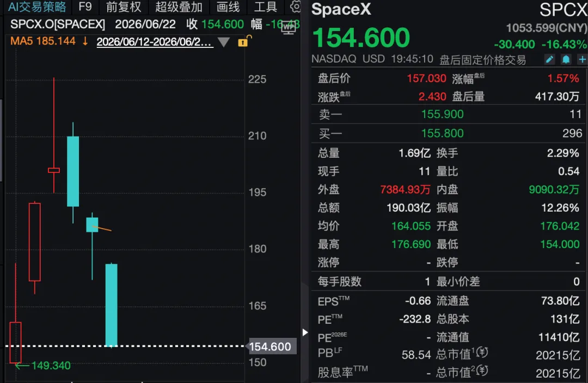Click the 外盘 7384.93万 value
Image resolution: width=588 pixels, height=383 pixels.
coord(405,189)
